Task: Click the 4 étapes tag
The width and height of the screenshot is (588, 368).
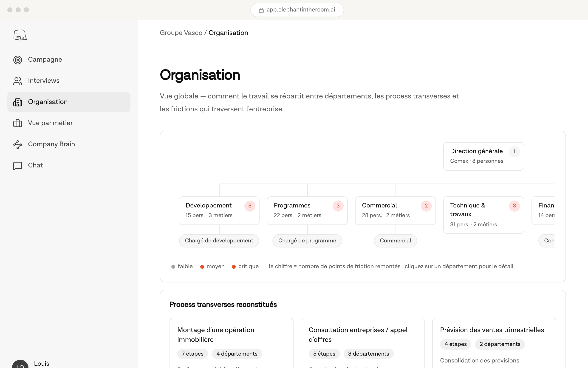Action: (455, 344)
